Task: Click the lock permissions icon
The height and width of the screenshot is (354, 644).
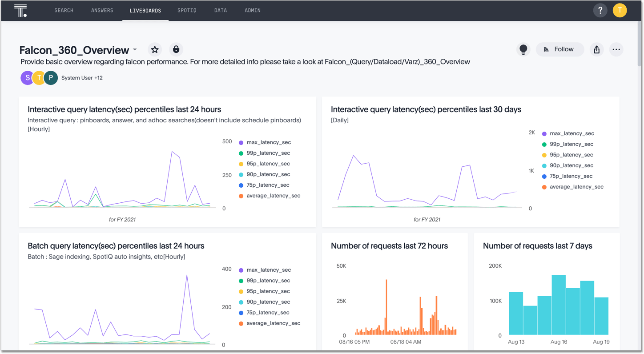Action: click(176, 49)
